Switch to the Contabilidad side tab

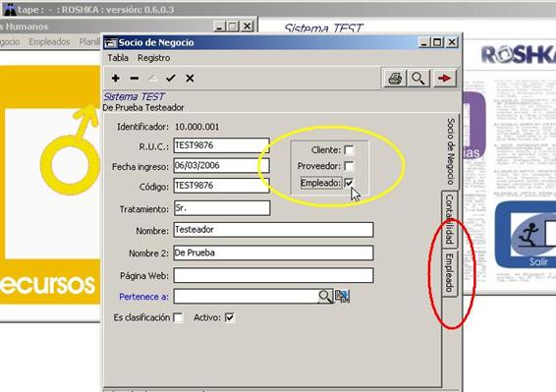pos(450,219)
